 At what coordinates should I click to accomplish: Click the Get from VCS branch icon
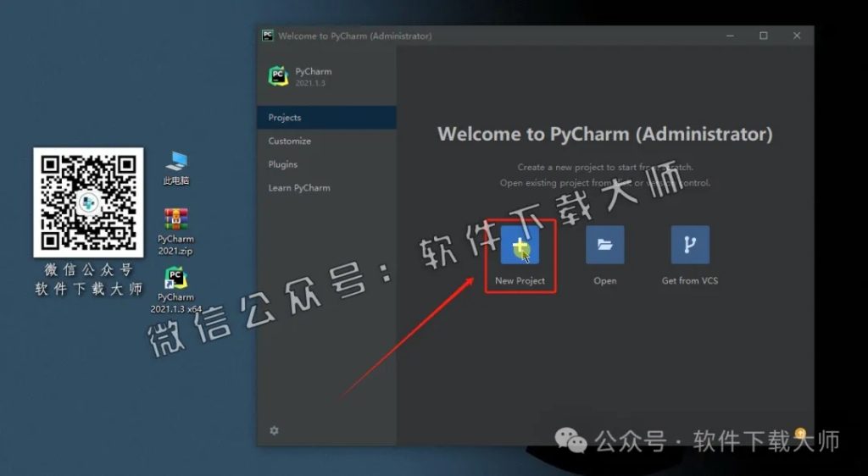click(x=690, y=245)
